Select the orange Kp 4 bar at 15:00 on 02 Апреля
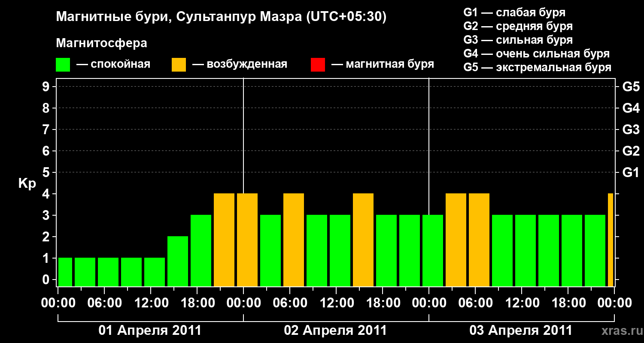The height and width of the screenshot is (343, 644). click(x=363, y=240)
